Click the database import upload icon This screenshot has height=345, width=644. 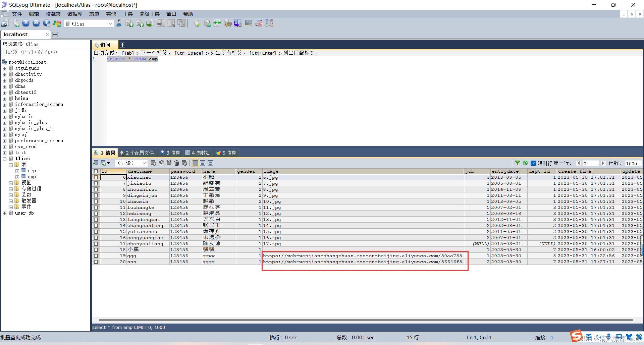point(140,23)
